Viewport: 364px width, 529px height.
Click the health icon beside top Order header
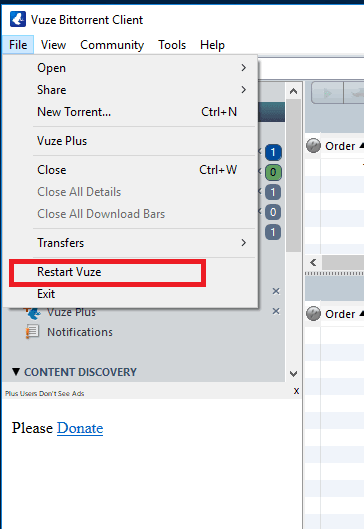pos(313,146)
